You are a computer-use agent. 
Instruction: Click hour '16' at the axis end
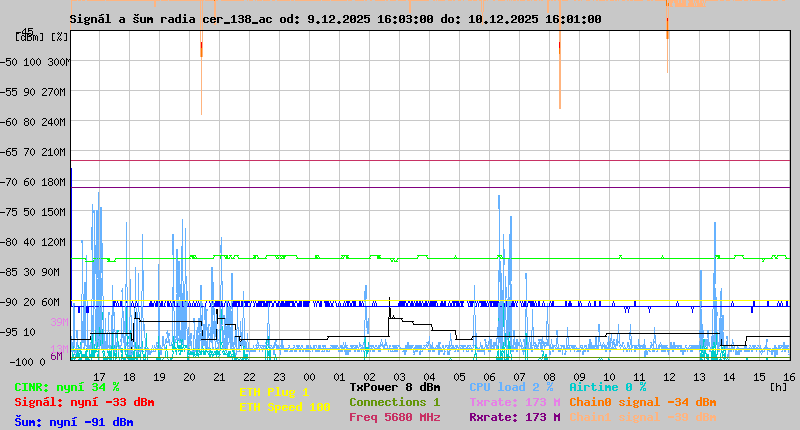(x=789, y=377)
